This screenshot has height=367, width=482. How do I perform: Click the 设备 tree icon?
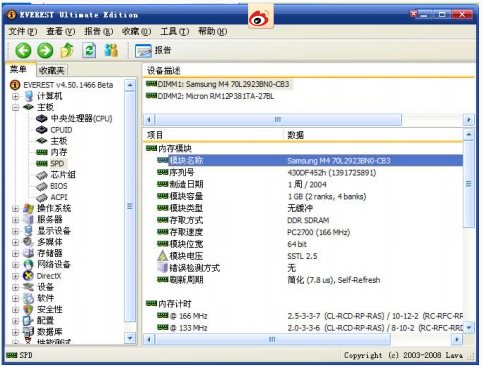28,287
